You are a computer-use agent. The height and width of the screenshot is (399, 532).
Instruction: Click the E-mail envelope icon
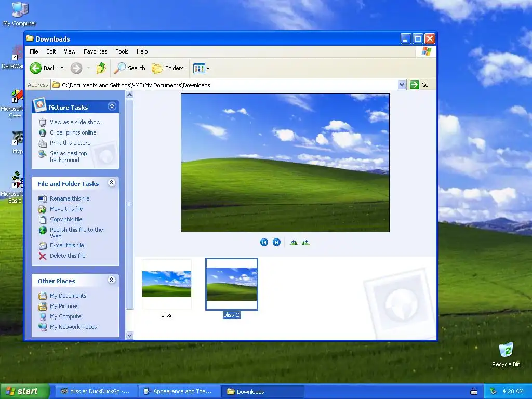pyautogui.click(x=43, y=245)
